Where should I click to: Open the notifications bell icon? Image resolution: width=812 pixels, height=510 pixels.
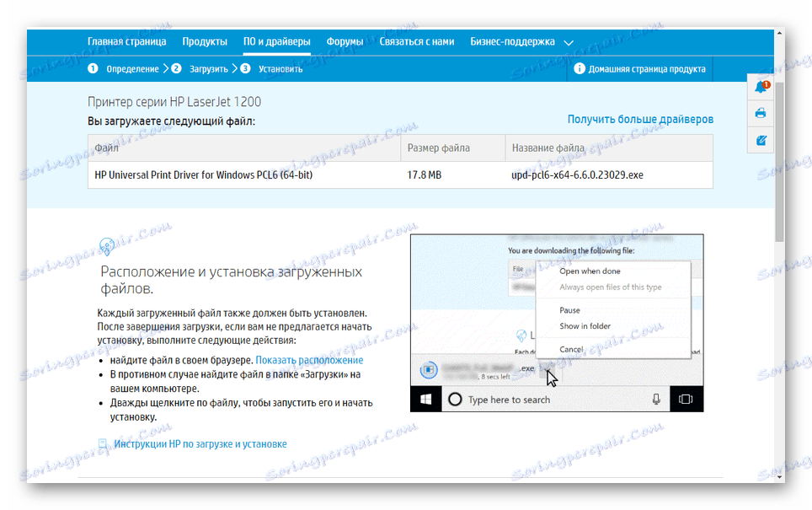[761, 87]
